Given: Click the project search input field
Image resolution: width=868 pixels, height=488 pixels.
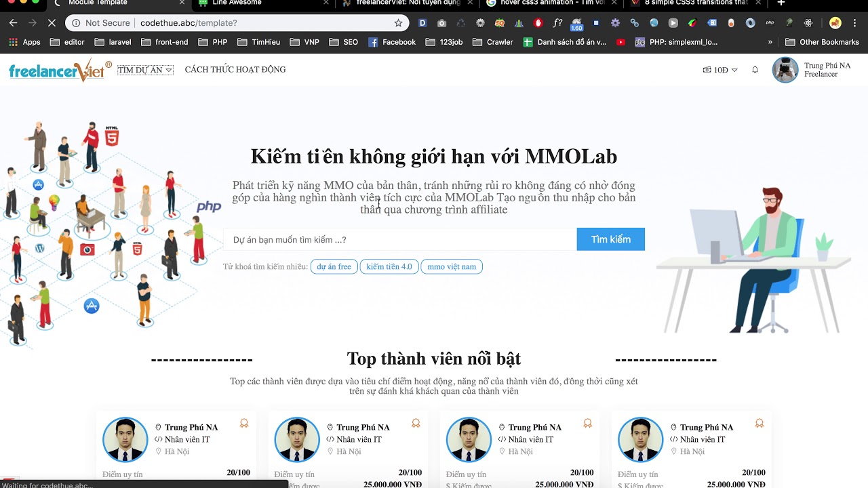Looking at the screenshot, I should coord(400,239).
